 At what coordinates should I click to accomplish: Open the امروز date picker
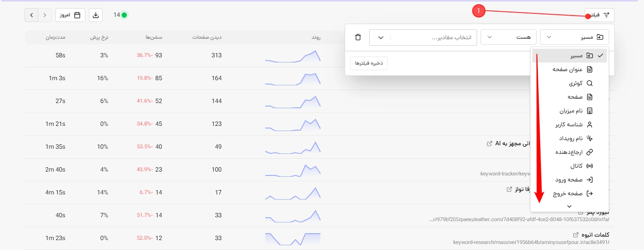70,15
